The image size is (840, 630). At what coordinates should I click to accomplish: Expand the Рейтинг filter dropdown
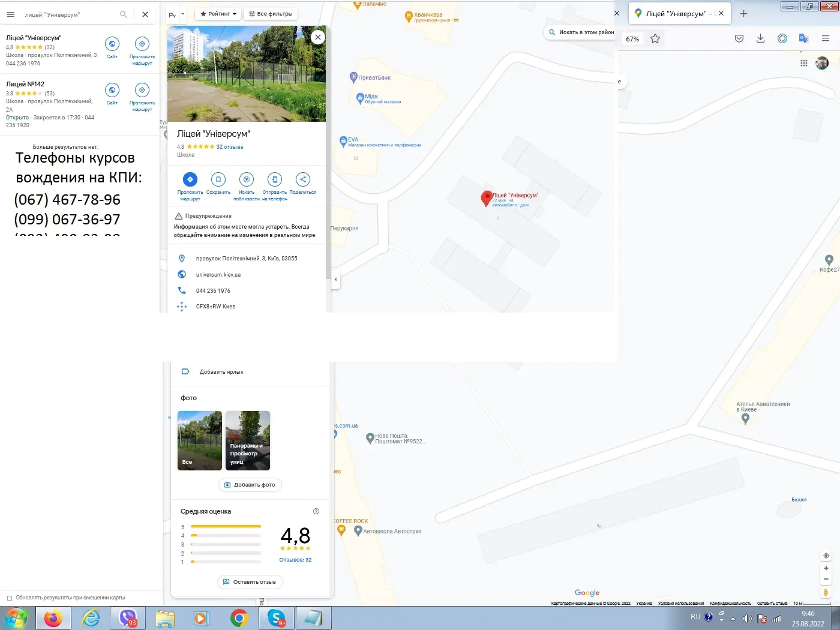[x=218, y=14]
